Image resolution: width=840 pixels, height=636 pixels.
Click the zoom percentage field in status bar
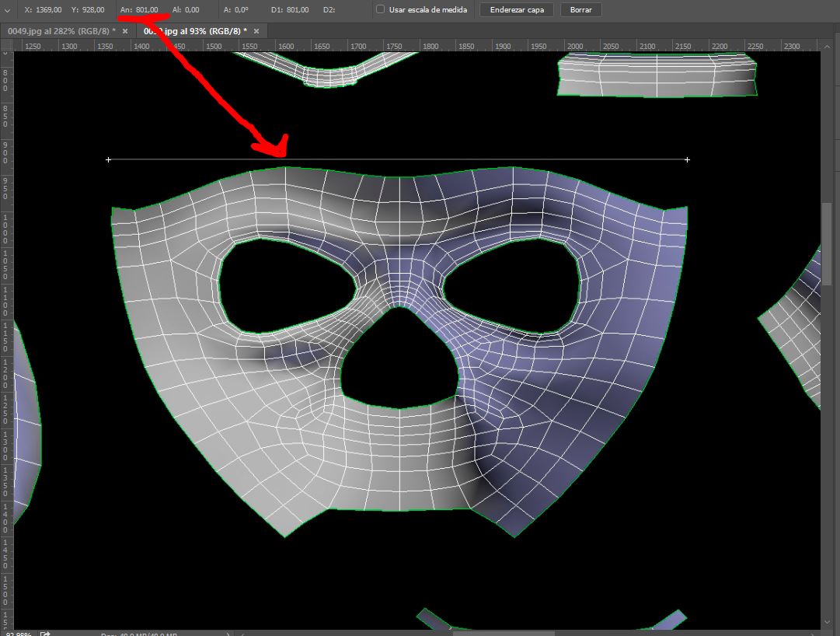pos(17,634)
